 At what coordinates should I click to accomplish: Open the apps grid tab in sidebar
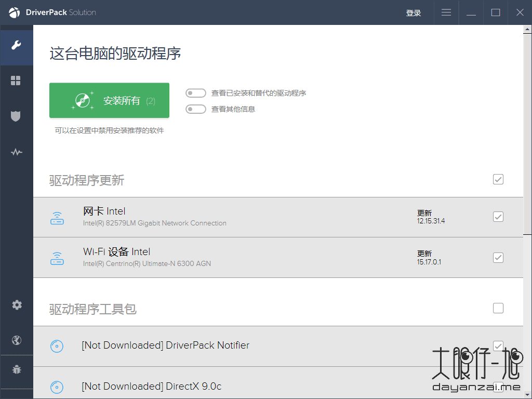[16, 81]
